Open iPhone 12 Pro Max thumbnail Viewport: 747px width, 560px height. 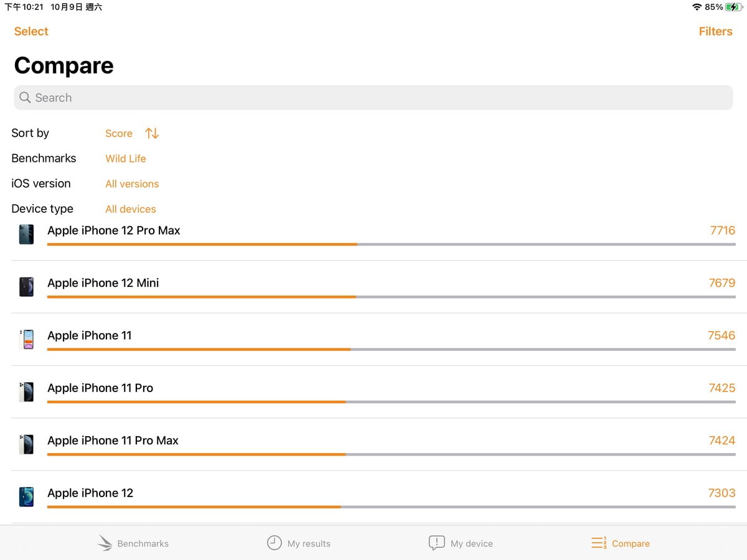coord(26,234)
